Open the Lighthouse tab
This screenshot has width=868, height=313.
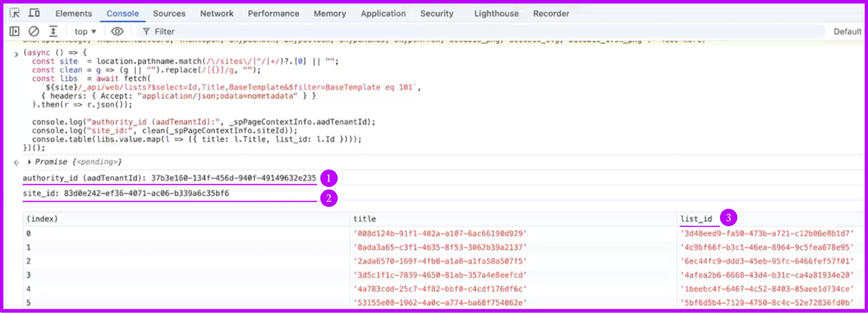point(495,13)
